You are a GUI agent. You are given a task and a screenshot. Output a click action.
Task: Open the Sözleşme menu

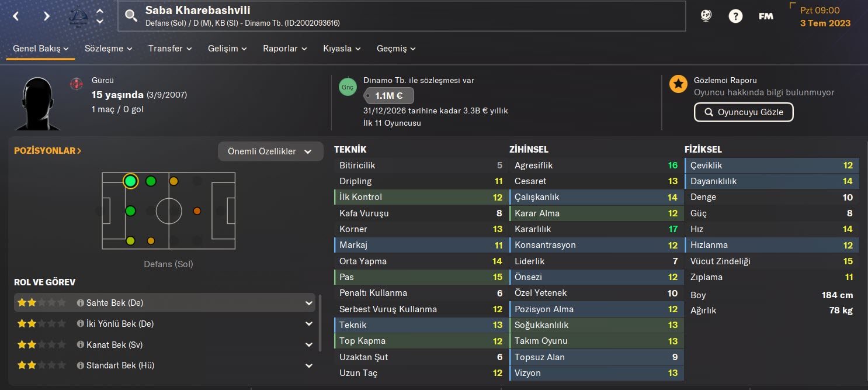point(108,49)
